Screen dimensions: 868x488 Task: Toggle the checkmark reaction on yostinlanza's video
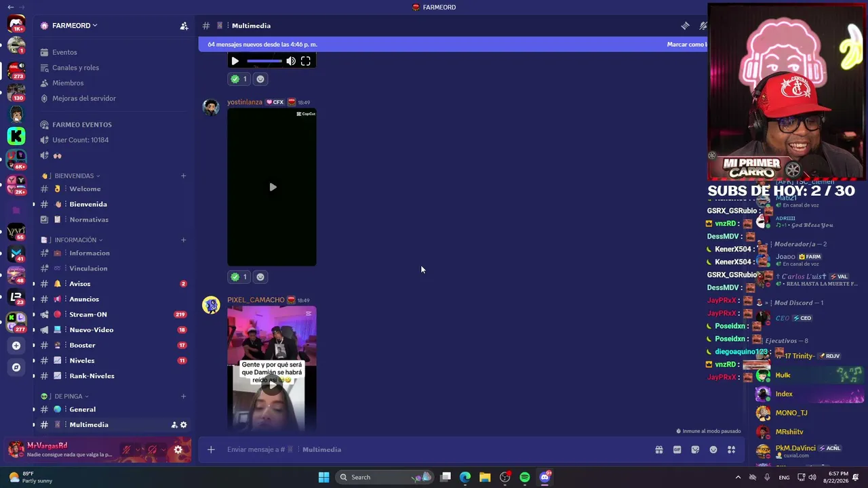[x=239, y=277]
